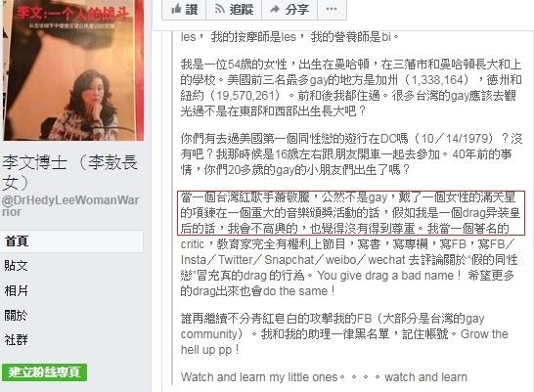The height and width of the screenshot is (392, 534).
Task: Click the Share arrow icon
Action: click(x=275, y=9)
